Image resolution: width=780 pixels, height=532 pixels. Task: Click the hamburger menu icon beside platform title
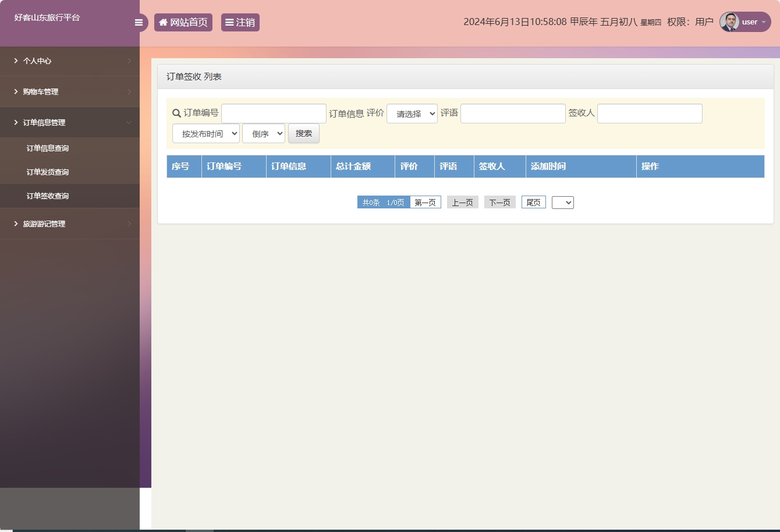139,22
